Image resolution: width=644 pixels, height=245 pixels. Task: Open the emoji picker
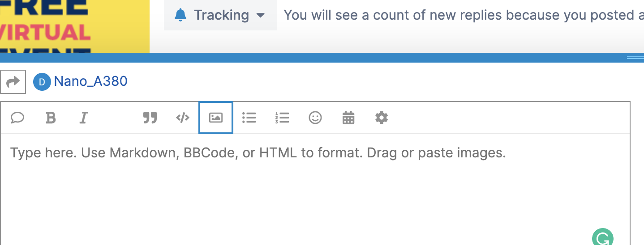coord(315,118)
